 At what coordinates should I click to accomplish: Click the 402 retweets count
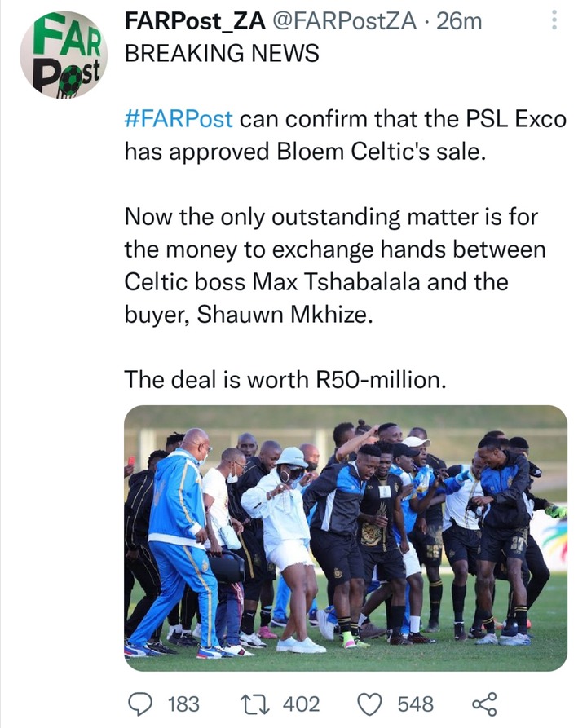pos(302,704)
